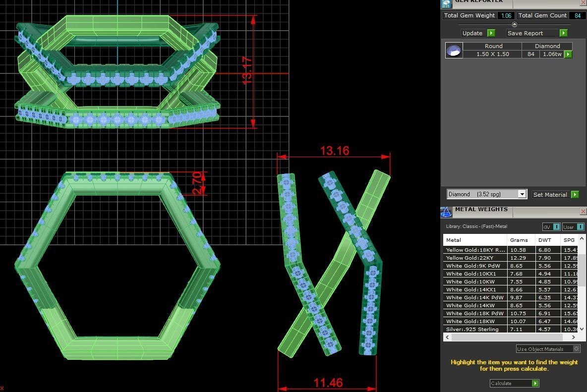587x392 pixels.
Task: Click the Diamond heading cell in gem table
Action: pos(547,46)
